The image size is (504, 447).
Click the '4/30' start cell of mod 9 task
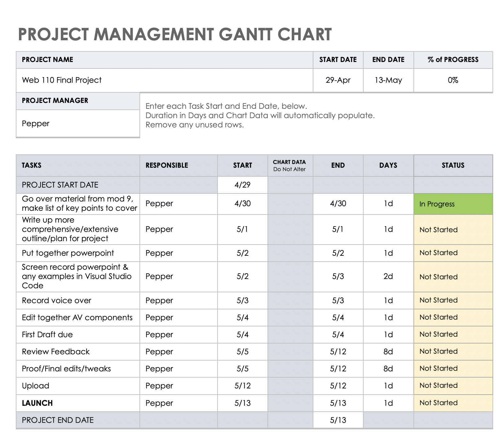[x=243, y=204]
